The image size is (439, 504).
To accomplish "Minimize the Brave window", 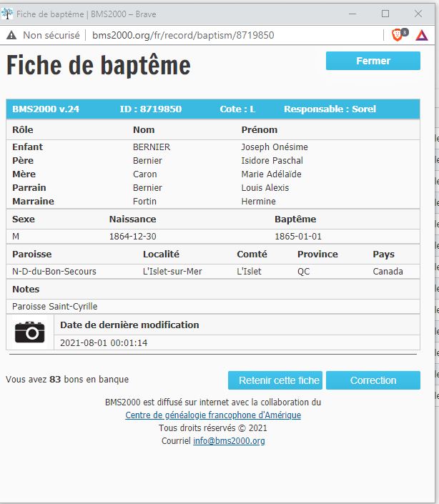I will tap(352, 14).
